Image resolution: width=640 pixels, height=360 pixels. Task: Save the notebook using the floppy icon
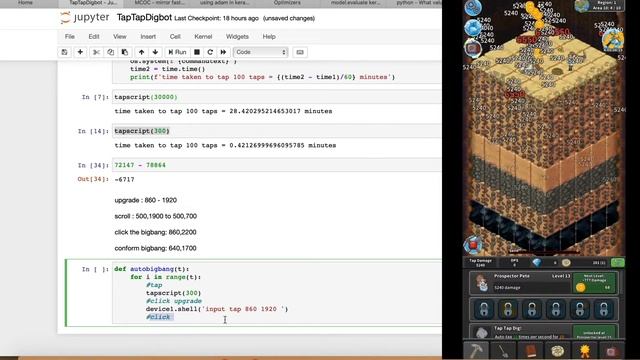64,52
